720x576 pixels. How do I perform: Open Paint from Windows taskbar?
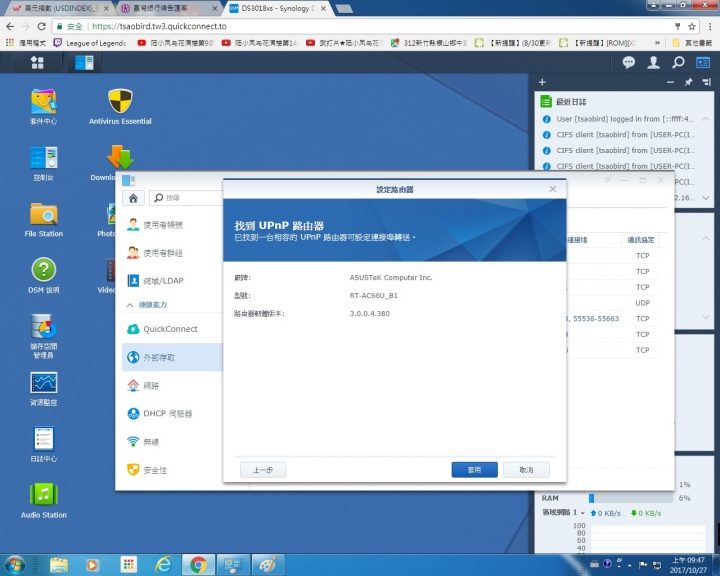[x=269, y=565]
